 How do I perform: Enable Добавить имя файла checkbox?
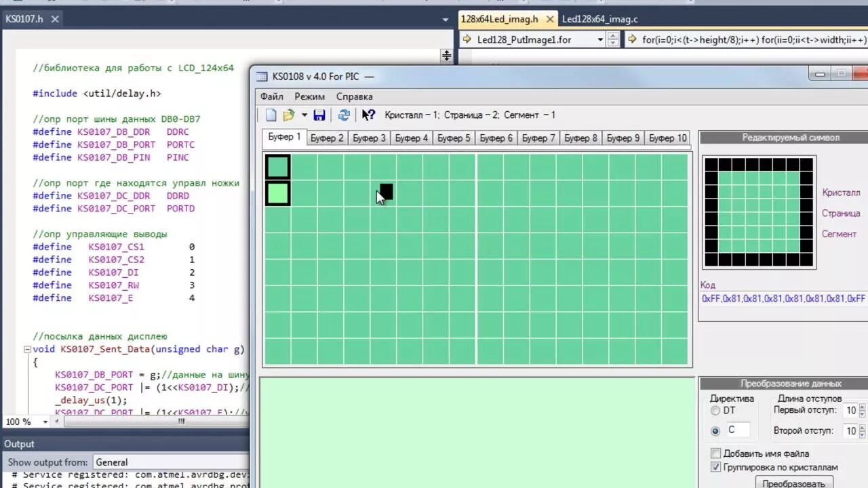pos(715,453)
